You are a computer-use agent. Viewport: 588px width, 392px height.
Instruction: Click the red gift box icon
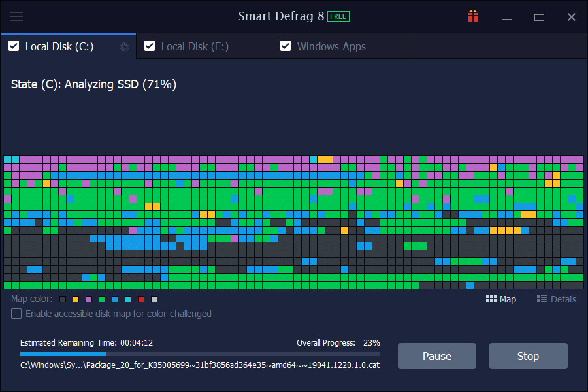pos(473,16)
